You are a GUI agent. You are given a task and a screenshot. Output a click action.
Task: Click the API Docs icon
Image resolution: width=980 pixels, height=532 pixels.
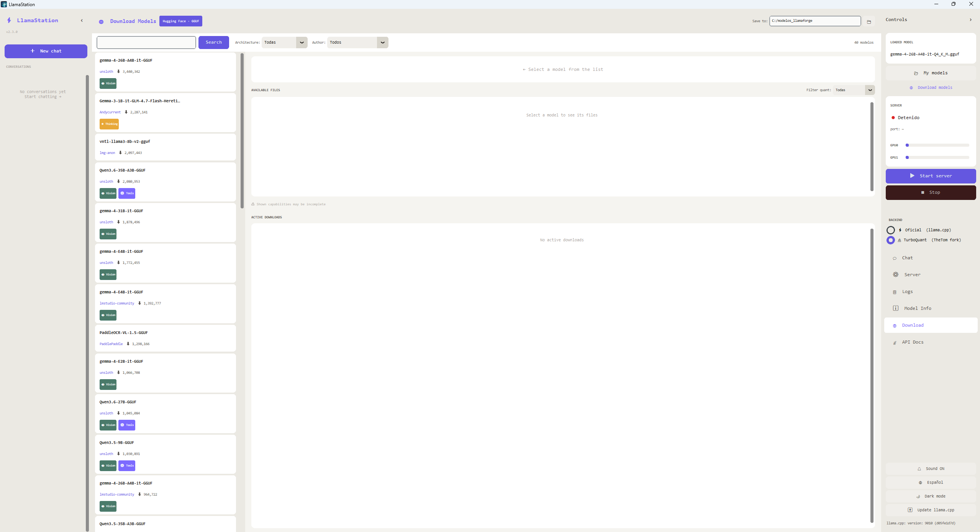[x=895, y=342]
